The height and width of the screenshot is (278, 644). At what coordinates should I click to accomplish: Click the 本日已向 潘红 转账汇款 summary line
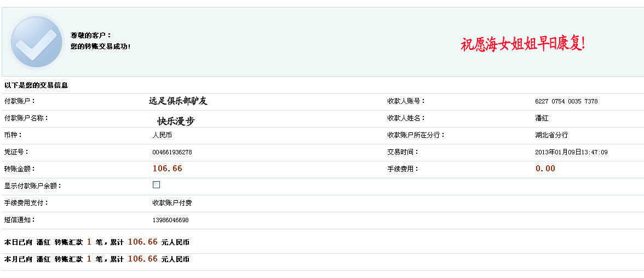pos(96,242)
